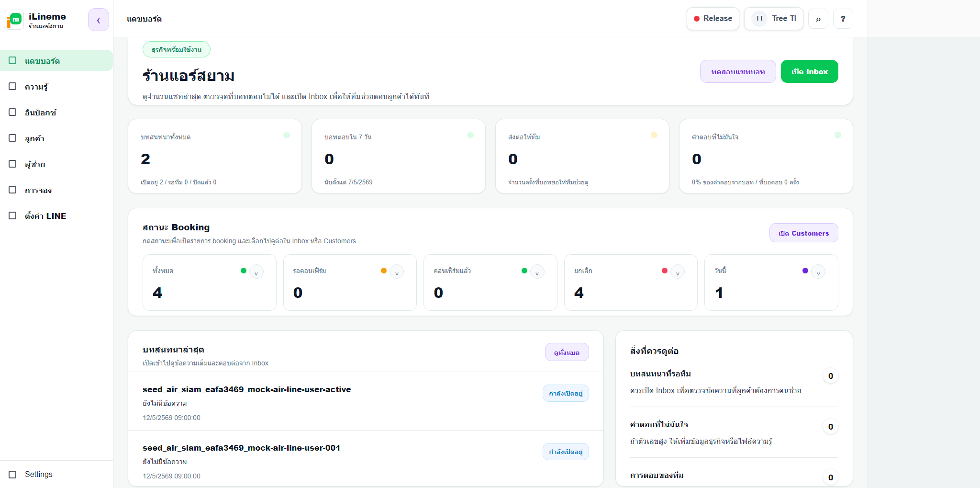Click the ธุรกิจพร้อมใช้งาน status badge
The height and width of the screenshot is (488, 980).
177,49
